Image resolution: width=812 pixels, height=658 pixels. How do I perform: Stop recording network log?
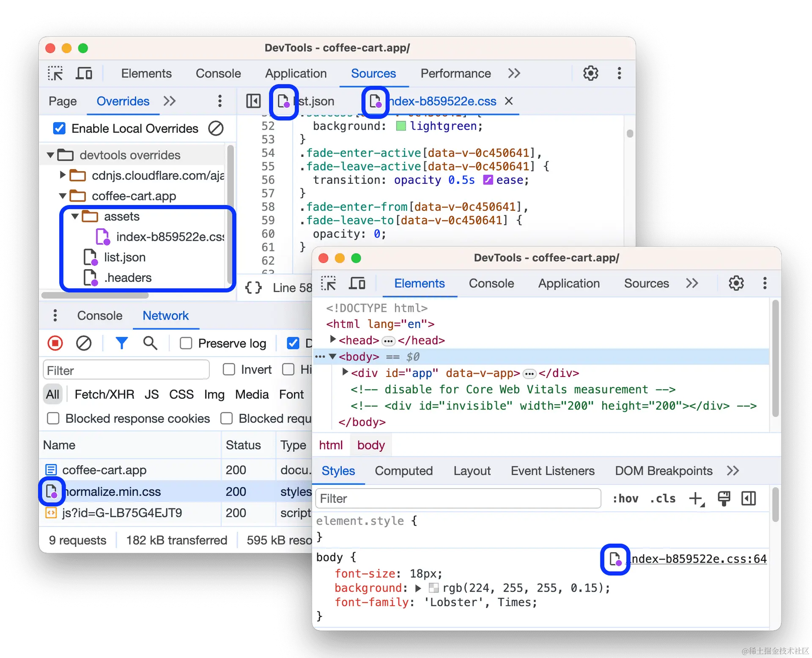55,343
